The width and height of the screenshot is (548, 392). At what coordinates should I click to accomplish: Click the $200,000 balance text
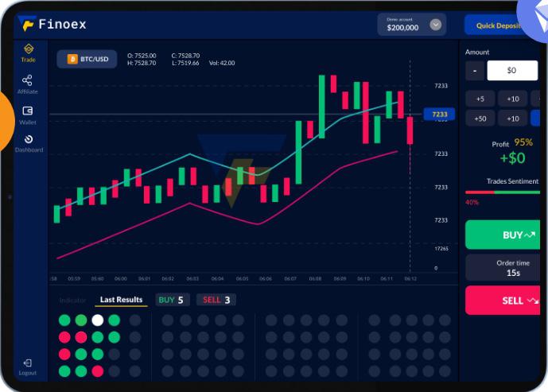click(x=402, y=28)
